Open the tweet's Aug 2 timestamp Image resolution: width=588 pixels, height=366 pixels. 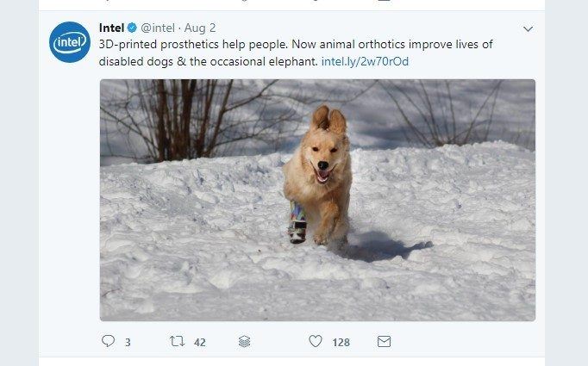(200, 28)
